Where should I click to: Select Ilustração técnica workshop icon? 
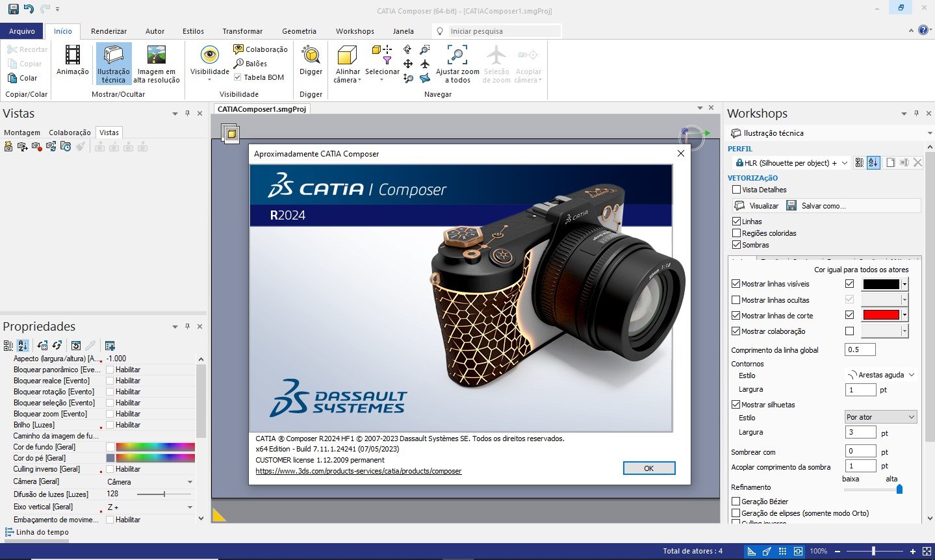click(x=113, y=64)
